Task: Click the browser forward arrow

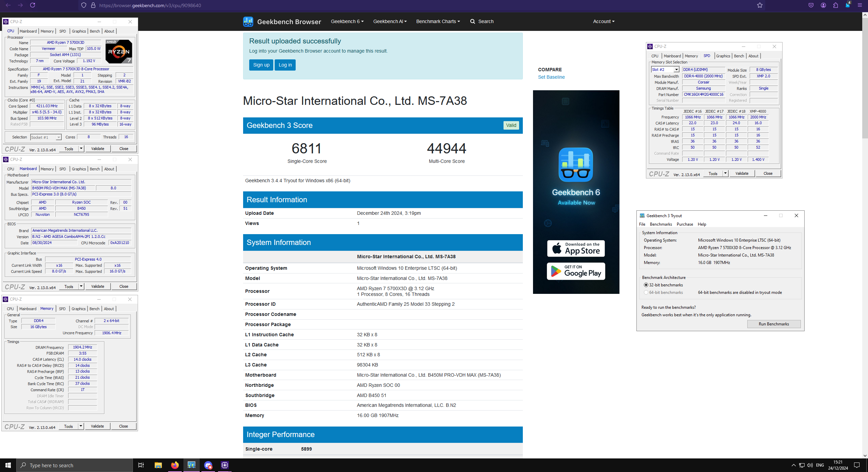Action: (x=20, y=5)
